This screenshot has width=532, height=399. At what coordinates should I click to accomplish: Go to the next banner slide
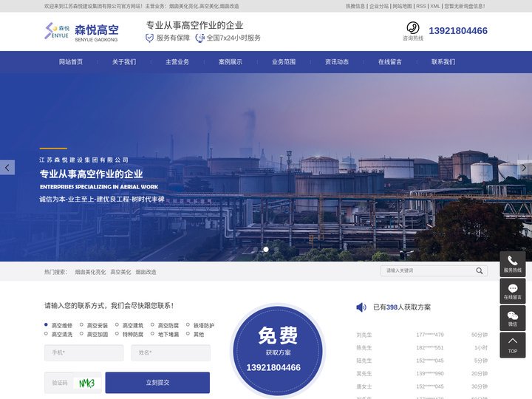coord(524,167)
